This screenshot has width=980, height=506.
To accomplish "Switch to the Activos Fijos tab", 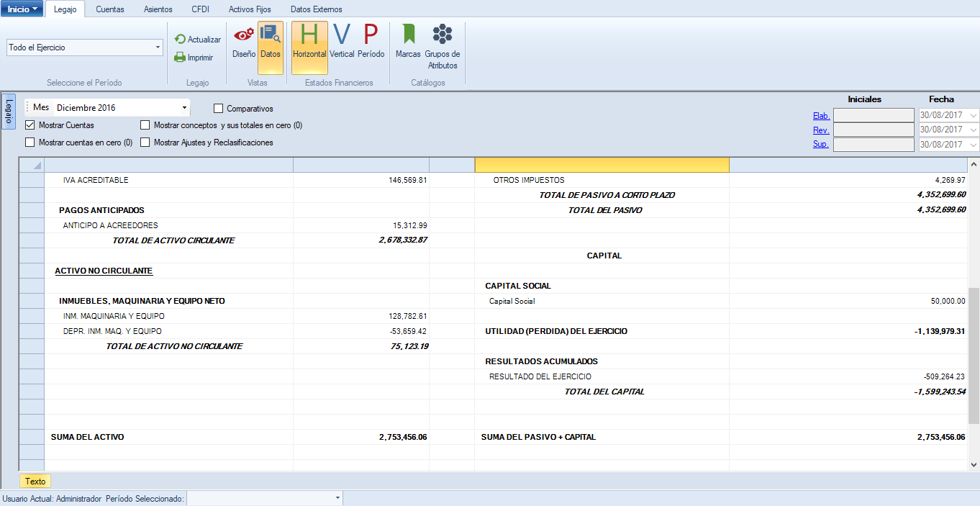I will 250,9.
